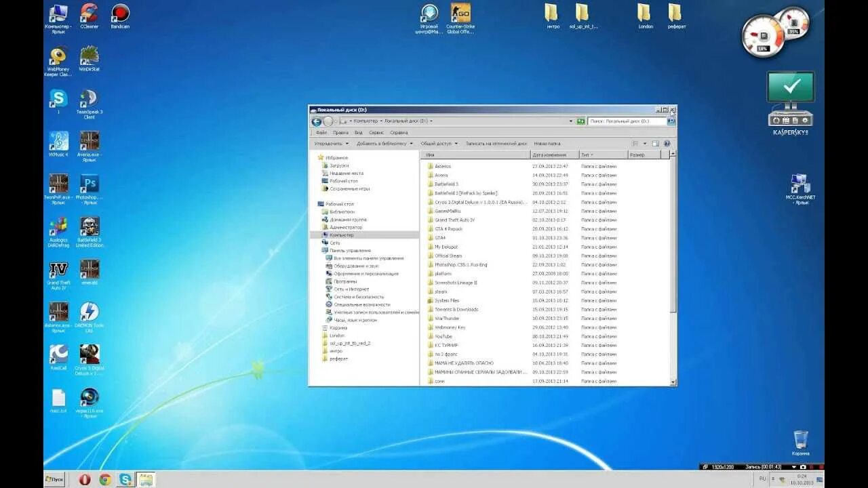Open the Kaspersky desktop gadget
The width and height of the screenshot is (868, 488).
[x=791, y=103]
